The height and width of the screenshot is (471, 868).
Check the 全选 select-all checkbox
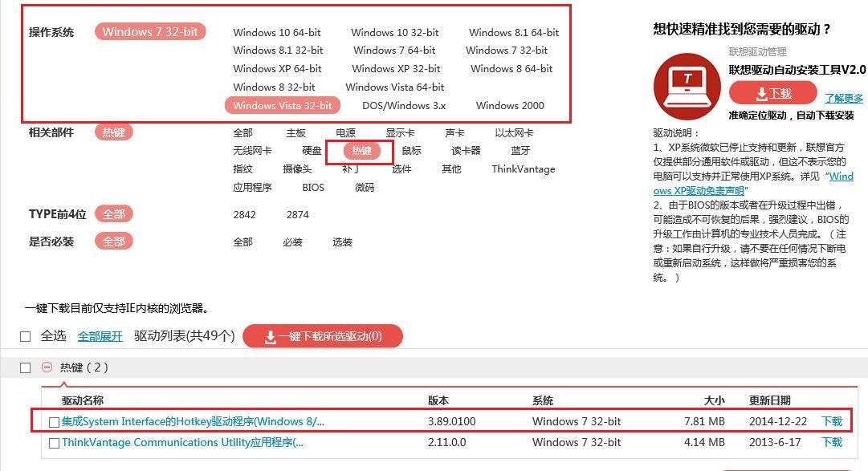coord(25,335)
